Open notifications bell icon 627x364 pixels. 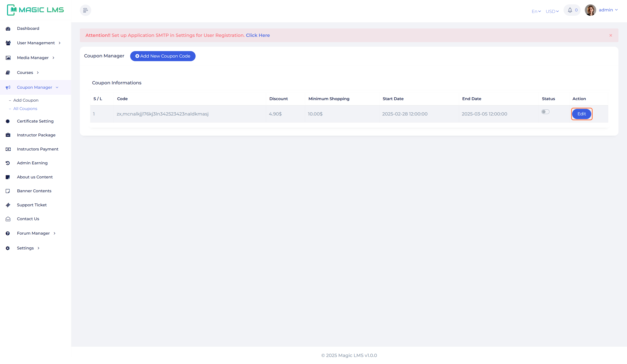point(570,10)
